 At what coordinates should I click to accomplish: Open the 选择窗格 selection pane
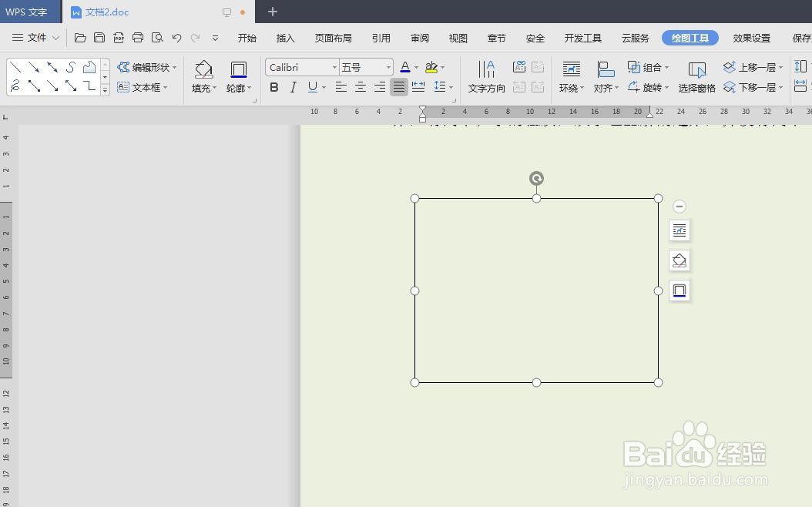tap(696, 76)
